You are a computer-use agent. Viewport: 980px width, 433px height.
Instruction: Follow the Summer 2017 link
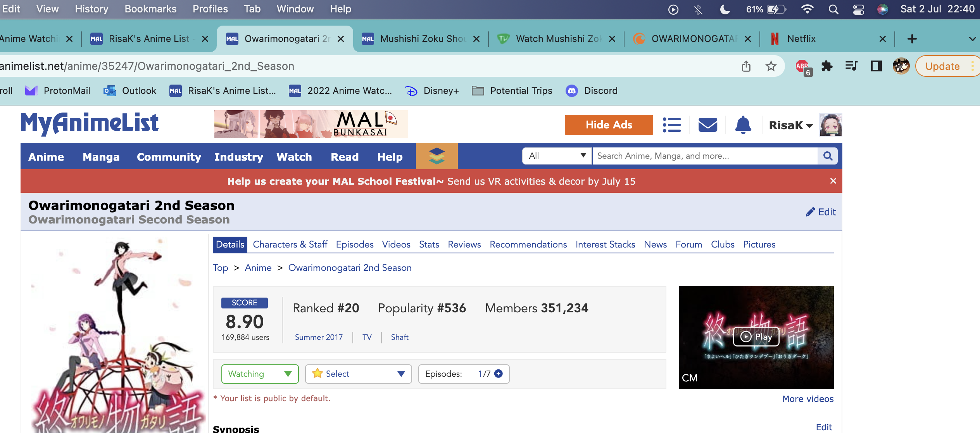pos(319,337)
